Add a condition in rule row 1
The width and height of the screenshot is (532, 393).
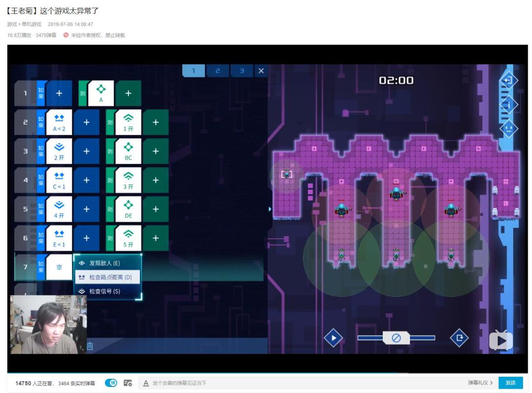[x=59, y=93]
